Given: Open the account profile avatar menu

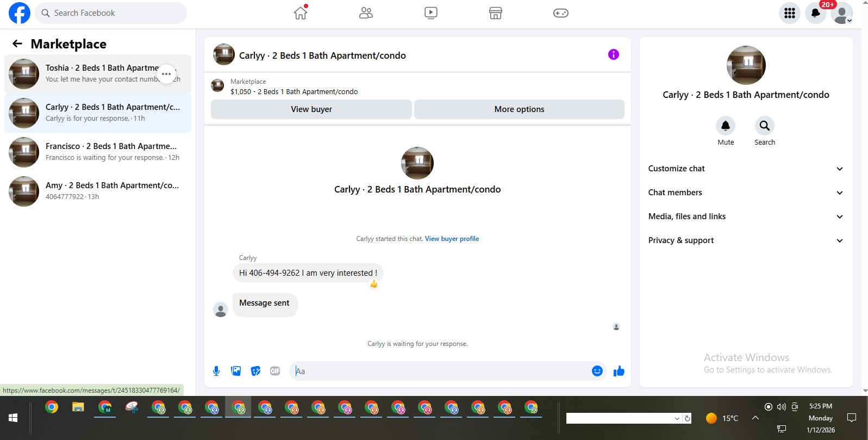Looking at the screenshot, I should [842, 13].
